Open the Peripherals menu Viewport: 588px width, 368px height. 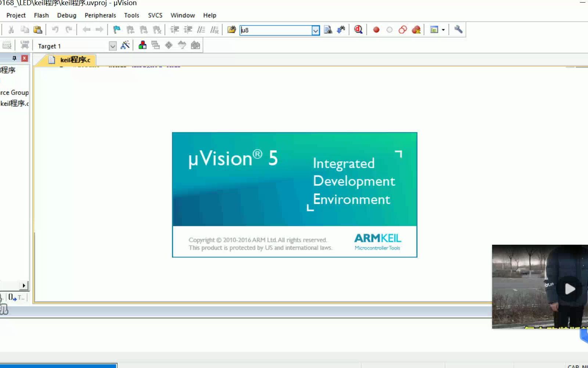pos(100,15)
